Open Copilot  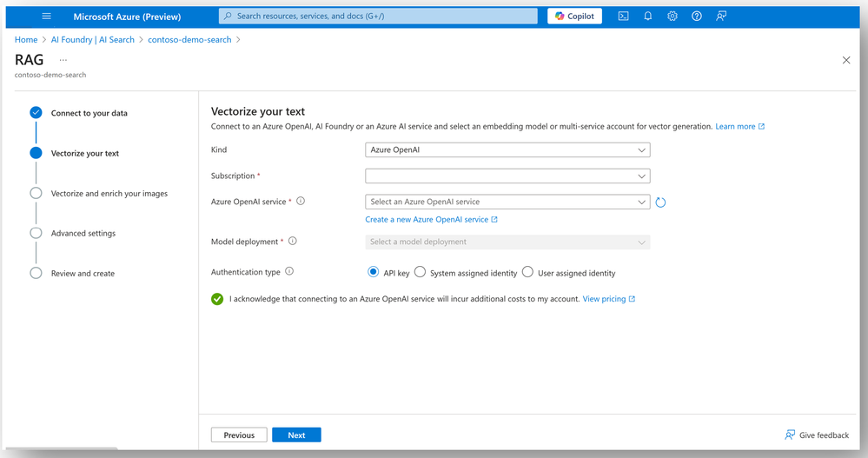coord(574,16)
